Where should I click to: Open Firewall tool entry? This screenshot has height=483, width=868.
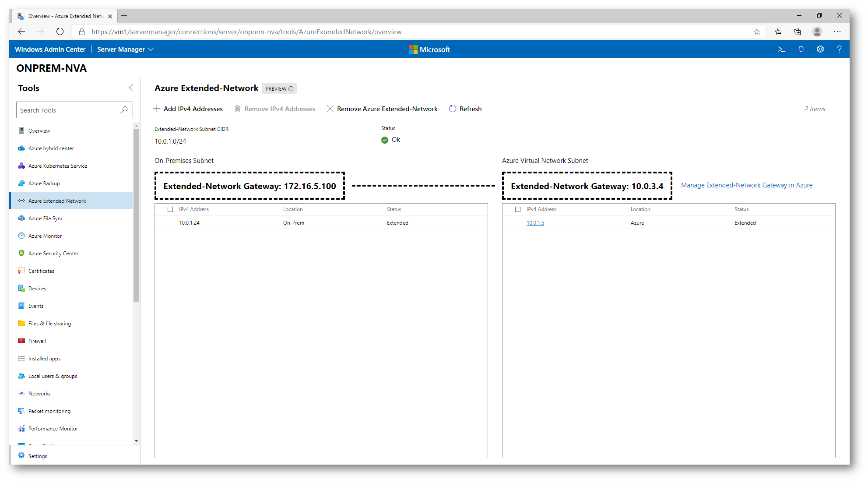[71, 341]
